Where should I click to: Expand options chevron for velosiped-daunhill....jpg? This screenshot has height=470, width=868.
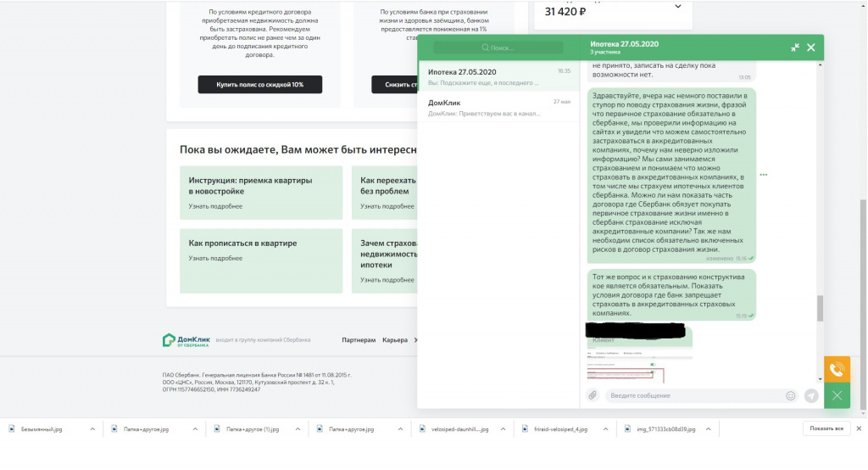(503, 429)
